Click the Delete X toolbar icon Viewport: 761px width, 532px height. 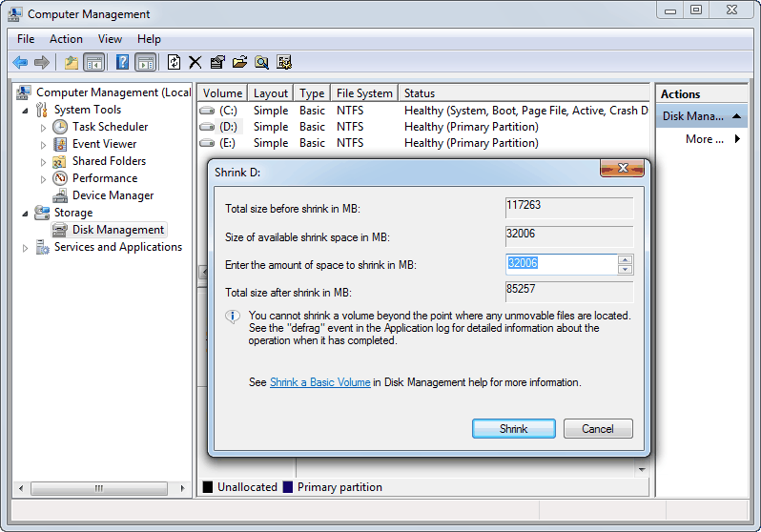coord(195,62)
